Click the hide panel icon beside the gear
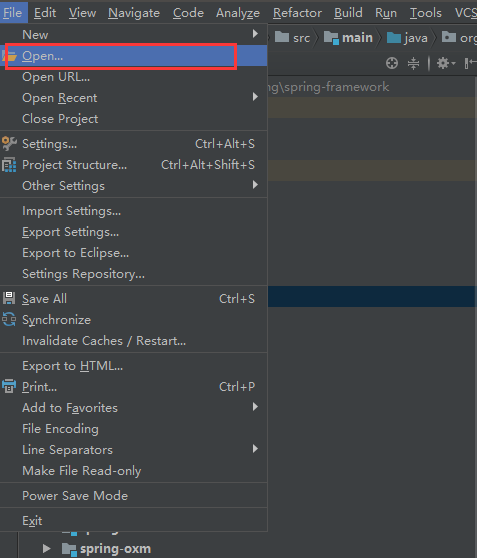This screenshot has width=477, height=558. pos(471,63)
